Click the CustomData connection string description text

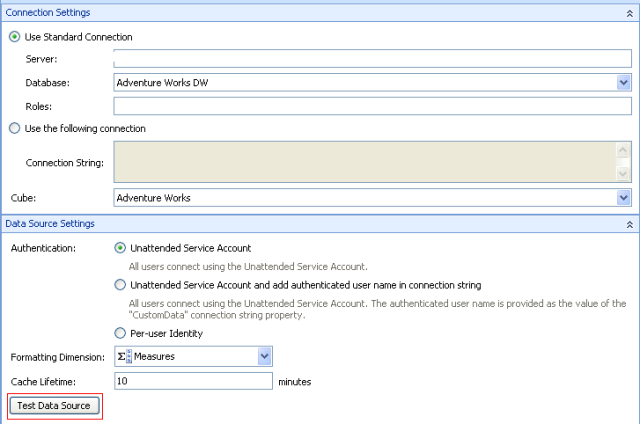pos(378,309)
